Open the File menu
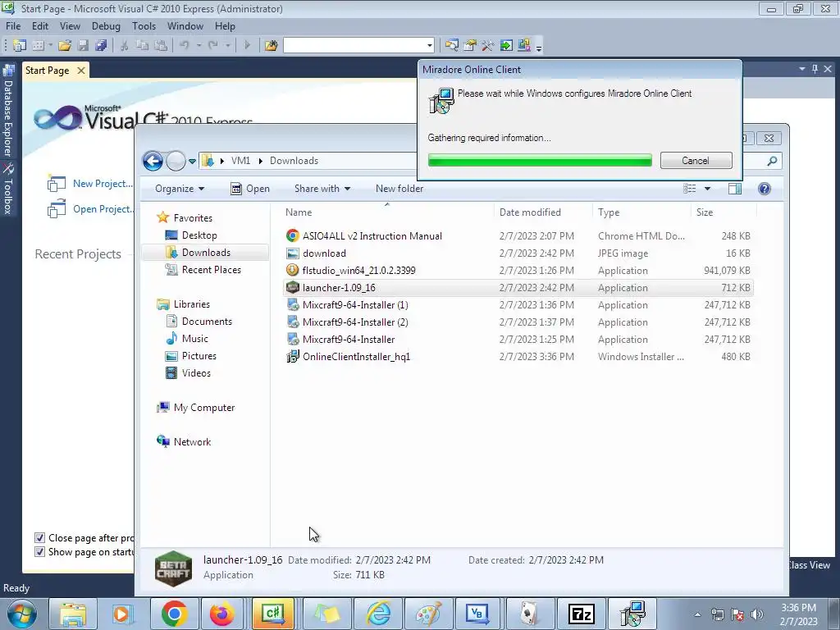840x630 pixels. pyautogui.click(x=13, y=26)
